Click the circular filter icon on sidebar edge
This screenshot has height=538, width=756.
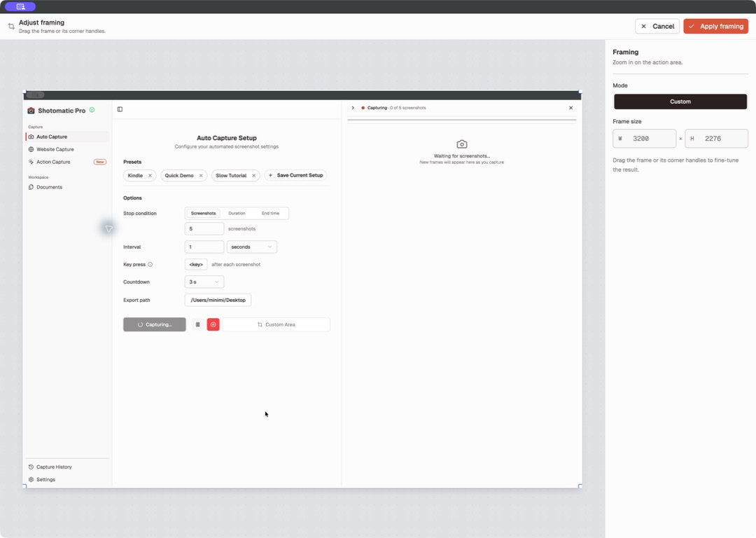(108, 228)
